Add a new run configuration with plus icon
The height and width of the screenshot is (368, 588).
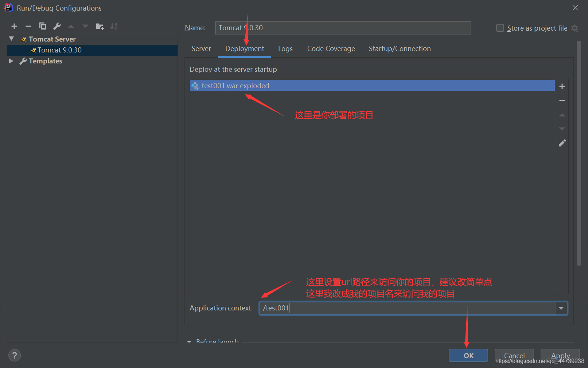14,26
